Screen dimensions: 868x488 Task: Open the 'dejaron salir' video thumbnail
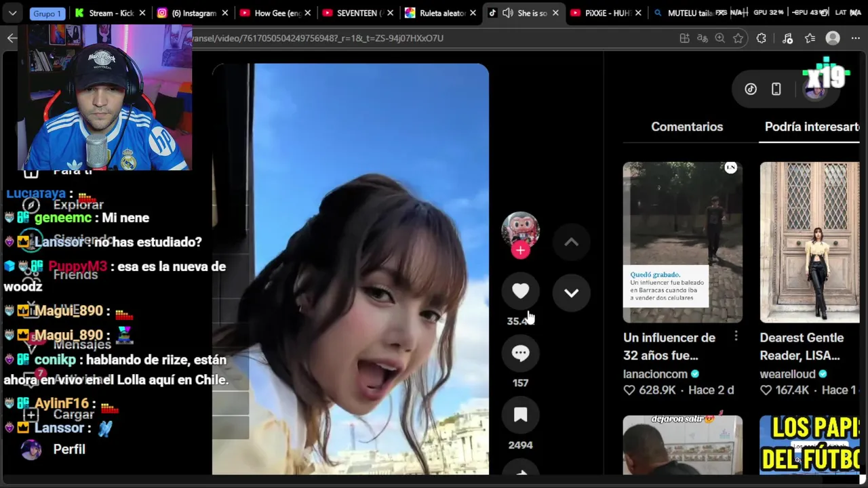point(682,445)
